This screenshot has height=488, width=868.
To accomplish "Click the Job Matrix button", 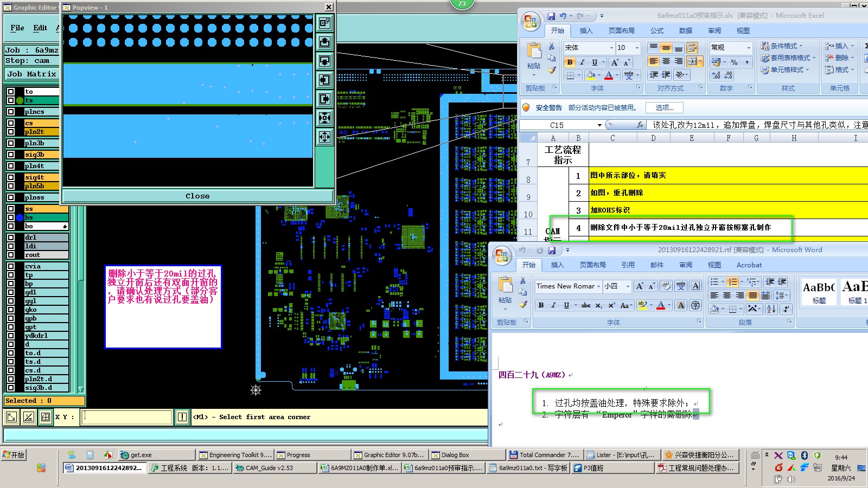I will point(32,74).
